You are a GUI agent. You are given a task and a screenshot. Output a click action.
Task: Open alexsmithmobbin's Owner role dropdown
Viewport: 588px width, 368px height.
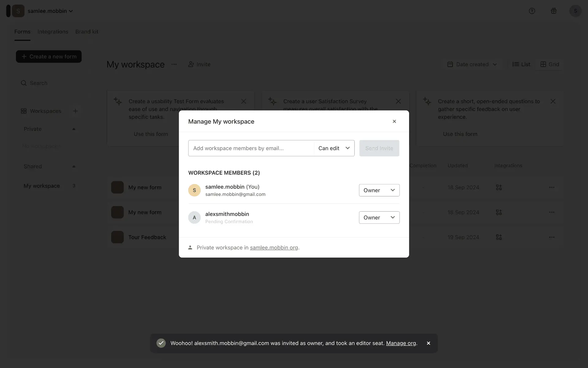(379, 217)
